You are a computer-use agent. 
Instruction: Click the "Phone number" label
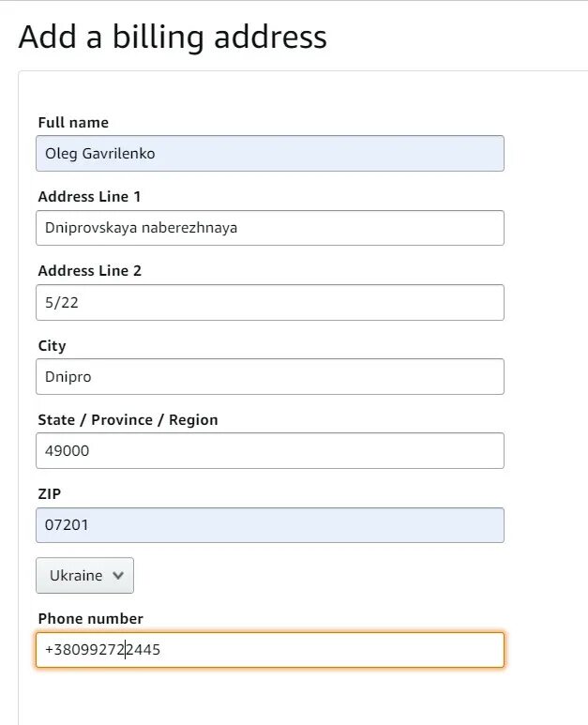point(91,619)
